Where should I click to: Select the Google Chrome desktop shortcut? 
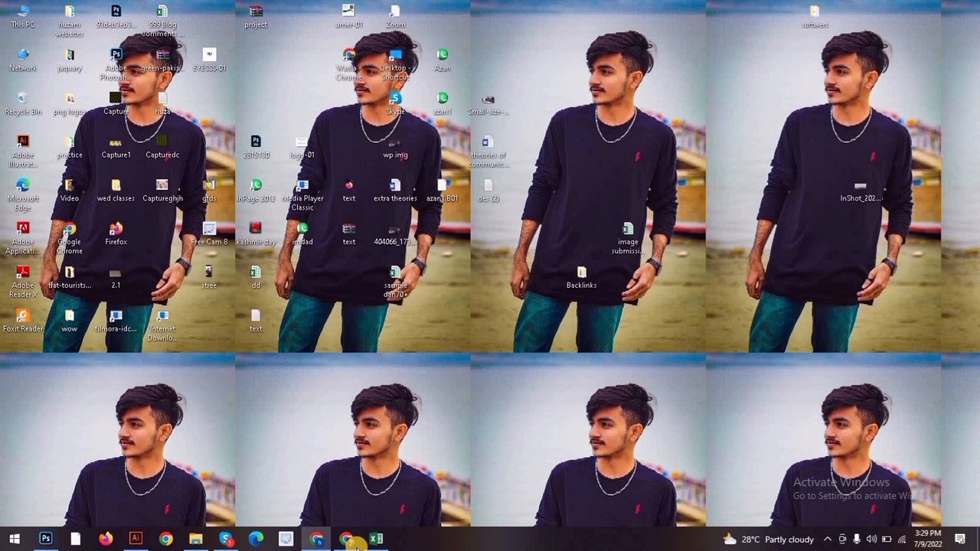click(x=70, y=239)
